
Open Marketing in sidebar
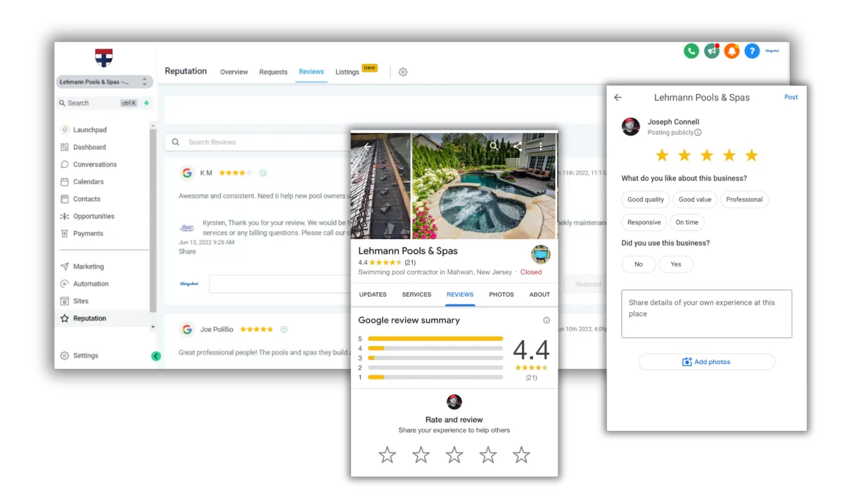click(x=82, y=266)
